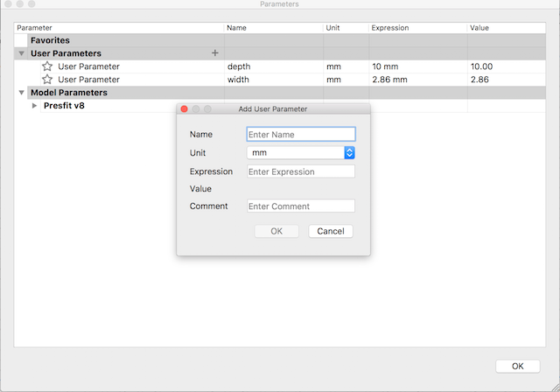The height and width of the screenshot is (392, 560).
Task: Select User Parameter label in depth row
Action: click(x=88, y=66)
